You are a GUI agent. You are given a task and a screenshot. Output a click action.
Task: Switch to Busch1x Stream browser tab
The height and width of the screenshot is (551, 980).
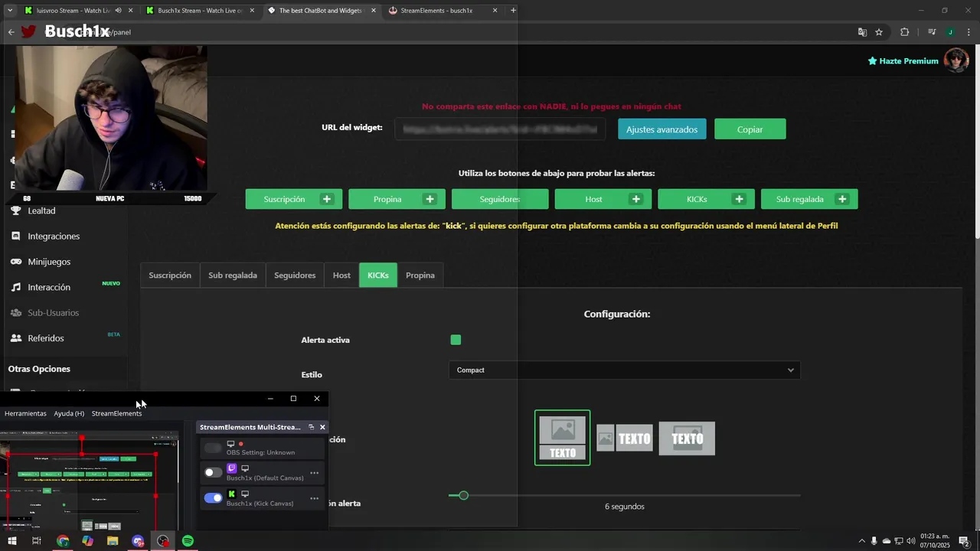pos(199,11)
